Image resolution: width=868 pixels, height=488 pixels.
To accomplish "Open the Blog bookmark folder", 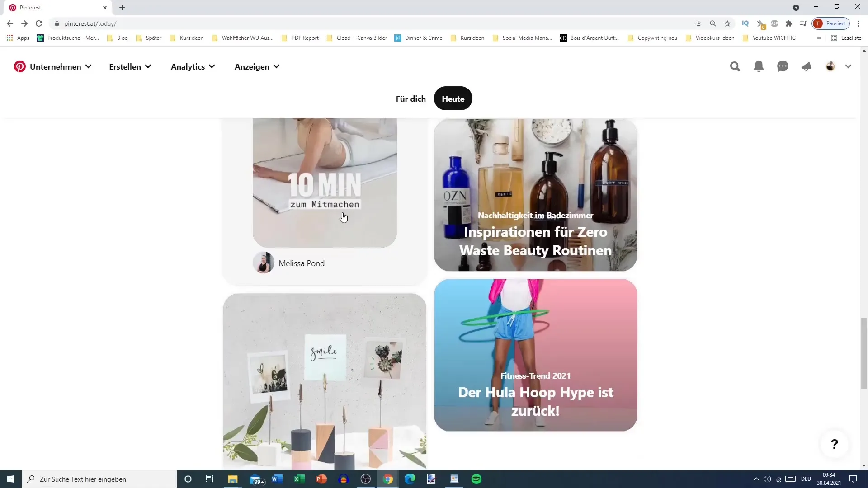I will point(118,38).
